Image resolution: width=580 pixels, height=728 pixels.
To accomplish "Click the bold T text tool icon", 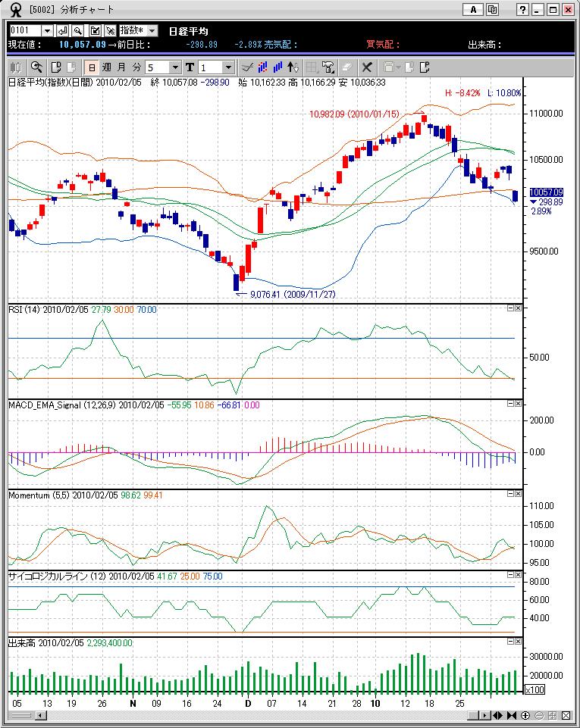I will [x=190, y=67].
